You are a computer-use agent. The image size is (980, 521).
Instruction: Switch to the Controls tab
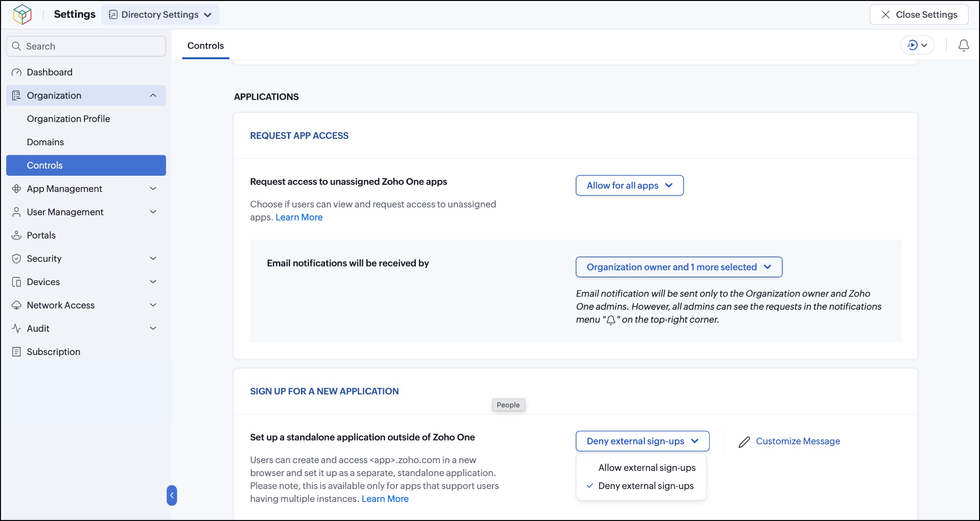tap(205, 46)
